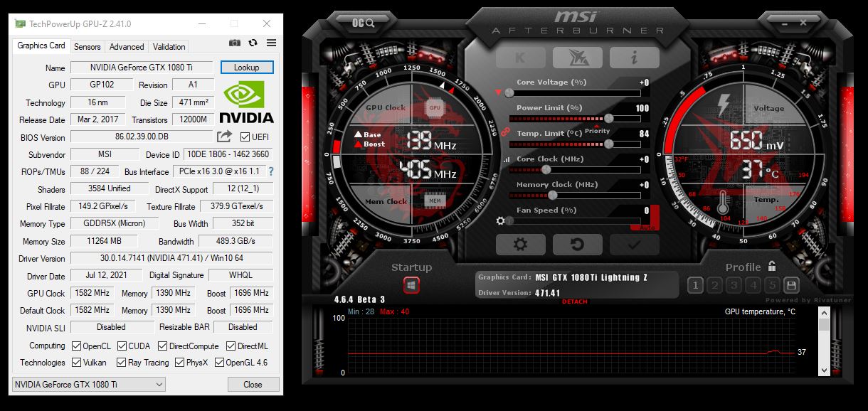Click the MEM chip icon on the clock gauge
Image resolution: width=868 pixels, height=411 pixels.
click(x=435, y=201)
